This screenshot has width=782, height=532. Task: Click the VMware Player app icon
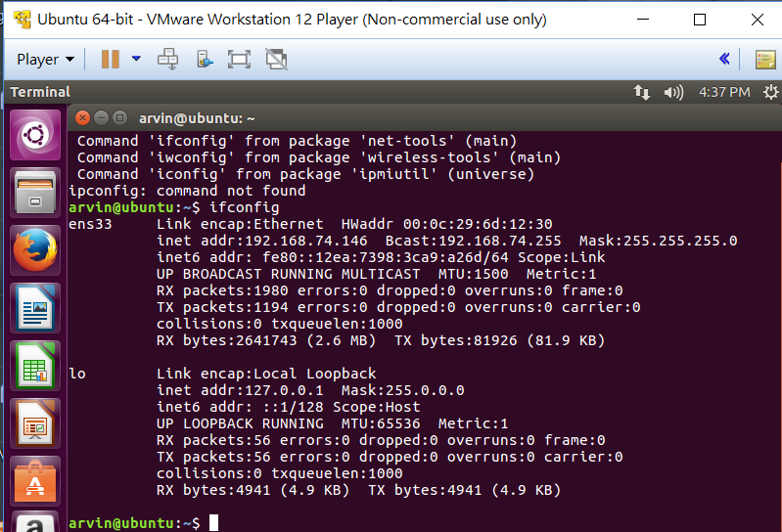point(22,20)
